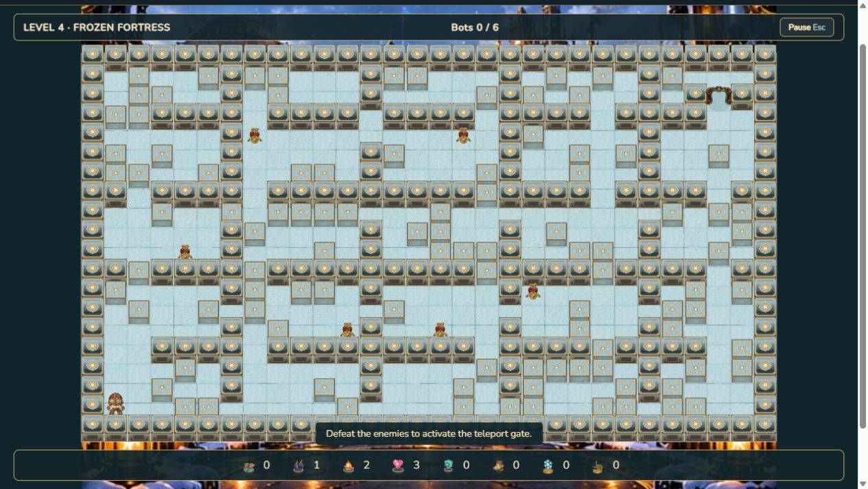Click the right enemy bot in the top corridor

pyautogui.click(x=463, y=135)
